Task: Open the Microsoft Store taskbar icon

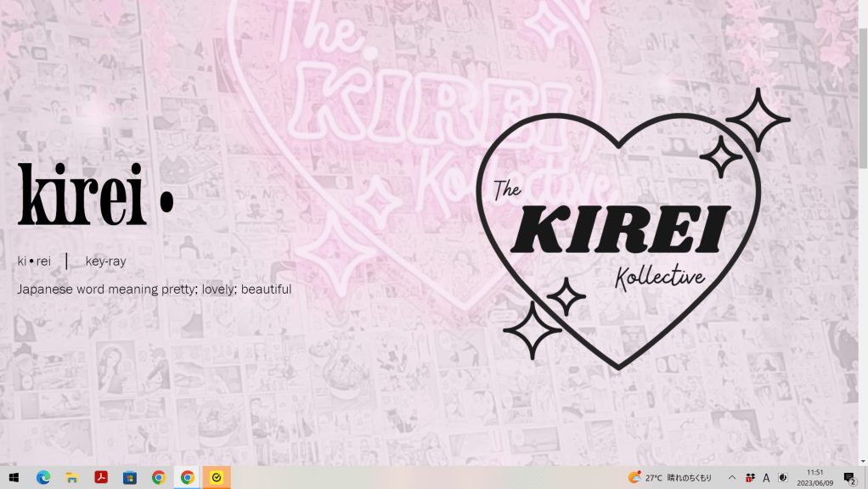Action: tap(129, 477)
